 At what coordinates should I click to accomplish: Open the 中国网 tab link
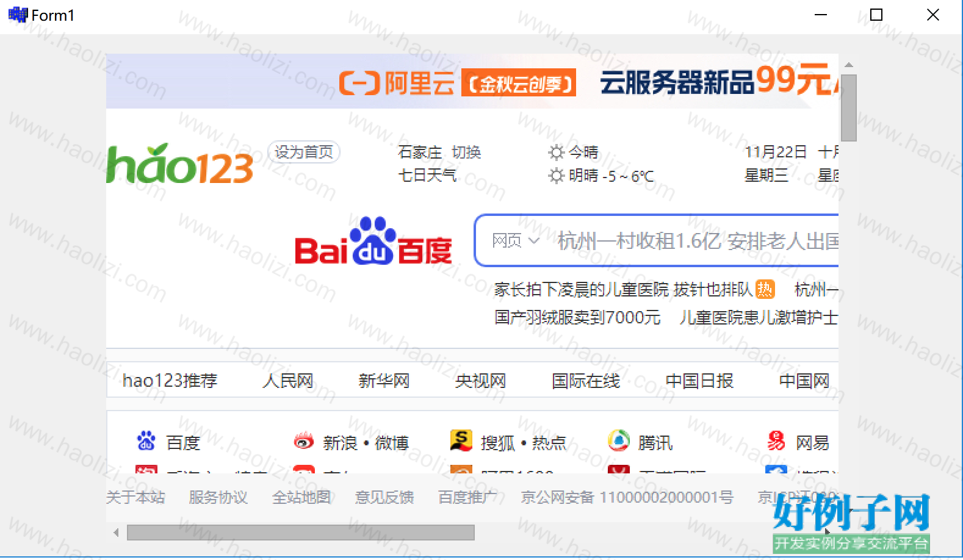coord(804,381)
